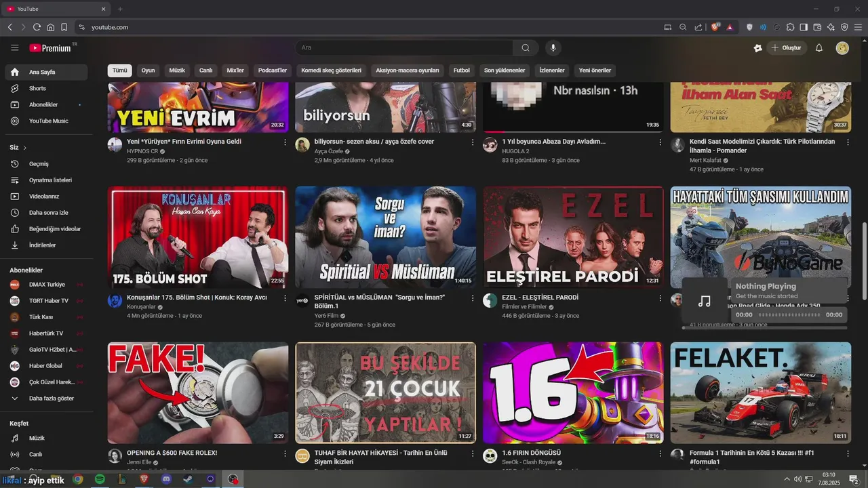
Task: Toggle the browser sidebar panel icon
Action: (x=804, y=27)
